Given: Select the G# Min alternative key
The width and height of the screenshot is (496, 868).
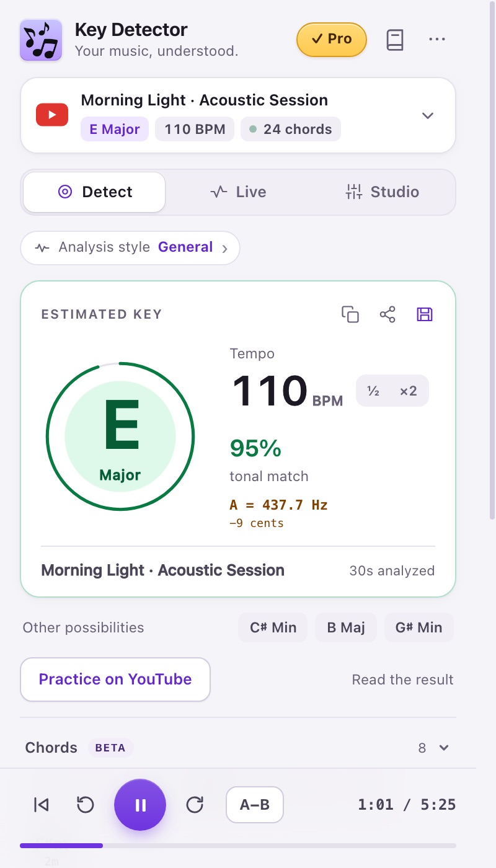Looking at the screenshot, I should click(419, 627).
